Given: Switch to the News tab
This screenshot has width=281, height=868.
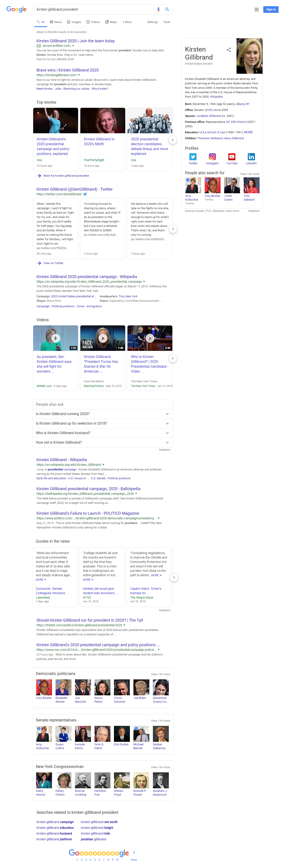Looking at the screenshot, I should coord(56,22).
